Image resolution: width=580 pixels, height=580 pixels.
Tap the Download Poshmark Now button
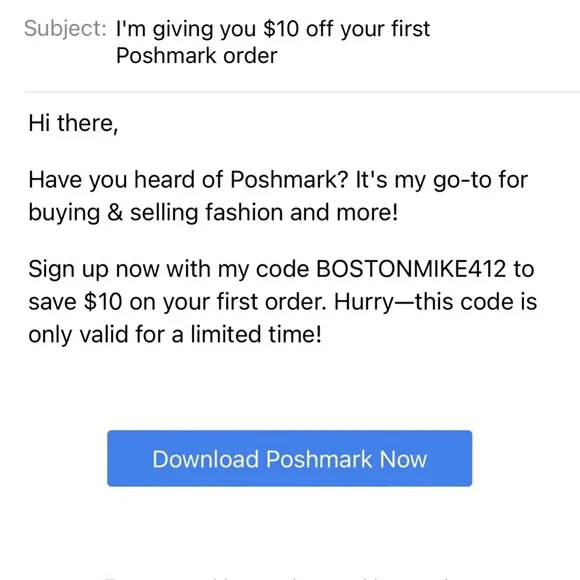[289, 458]
